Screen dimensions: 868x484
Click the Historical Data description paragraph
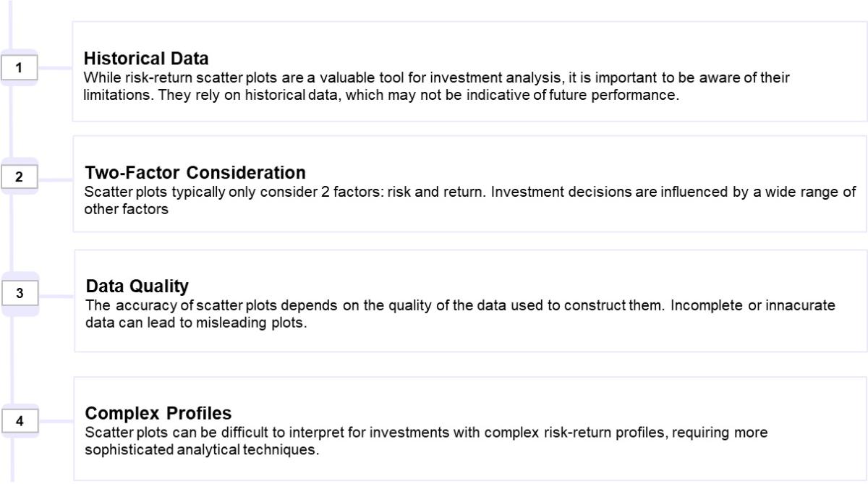click(437, 87)
